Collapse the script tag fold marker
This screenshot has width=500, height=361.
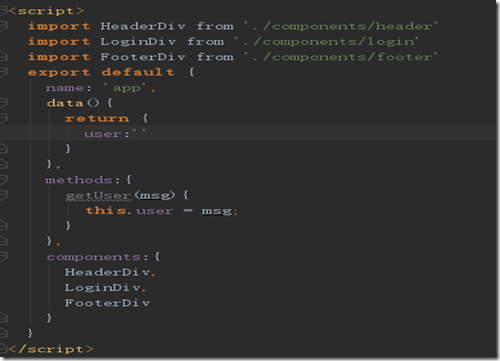pyautogui.click(x=3, y=11)
